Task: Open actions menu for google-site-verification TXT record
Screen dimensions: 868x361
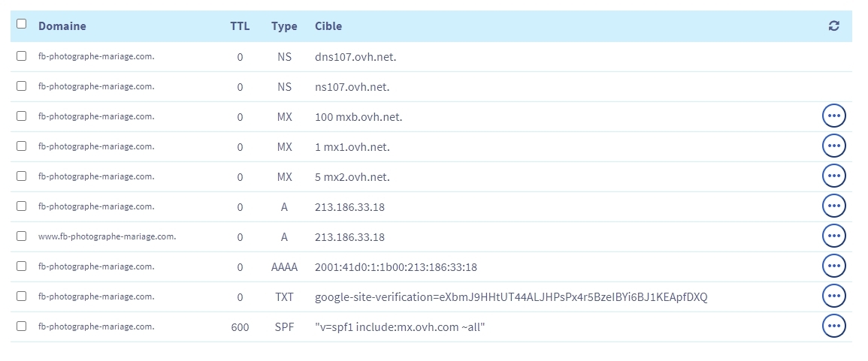Action: coord(833,296)
